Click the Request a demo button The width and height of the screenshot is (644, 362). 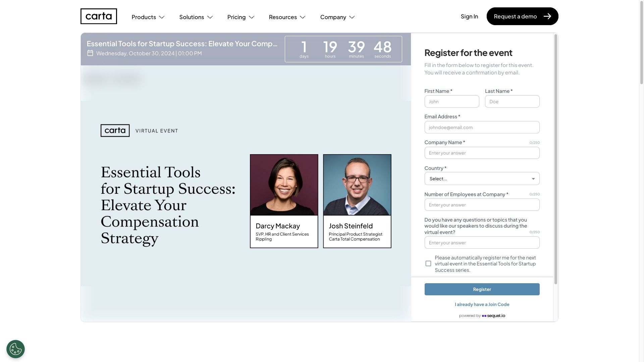522,16
